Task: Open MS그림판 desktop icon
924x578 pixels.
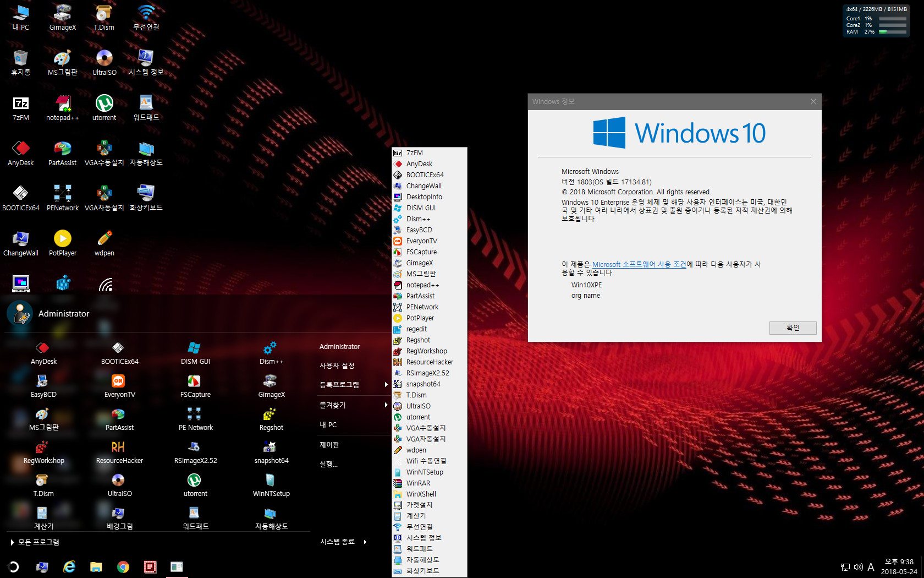Action: pyautogui.click(x=63, y=62)
